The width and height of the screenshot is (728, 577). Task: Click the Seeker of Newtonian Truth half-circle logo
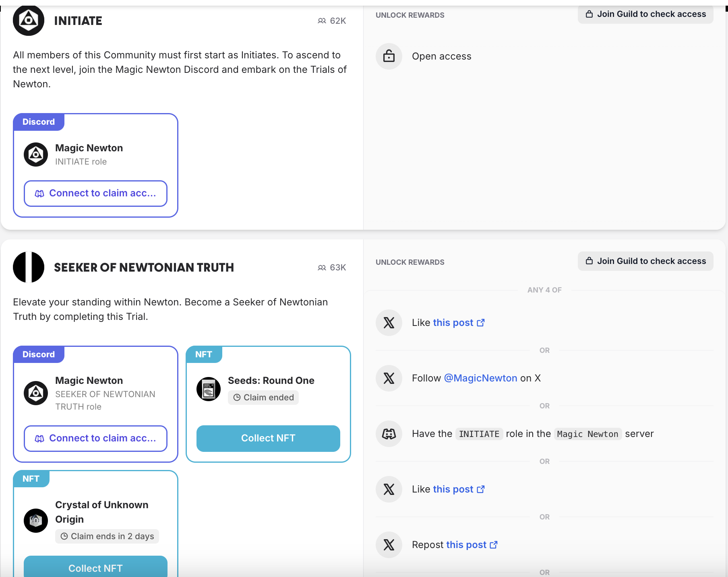[29, 267]
